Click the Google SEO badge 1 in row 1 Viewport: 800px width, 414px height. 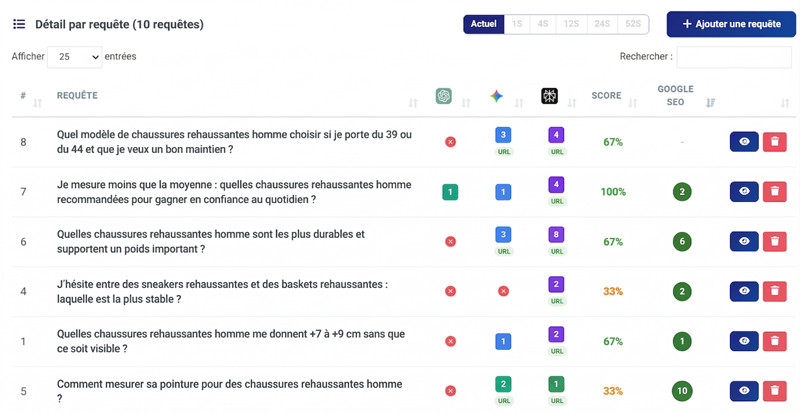pos(682,341)
